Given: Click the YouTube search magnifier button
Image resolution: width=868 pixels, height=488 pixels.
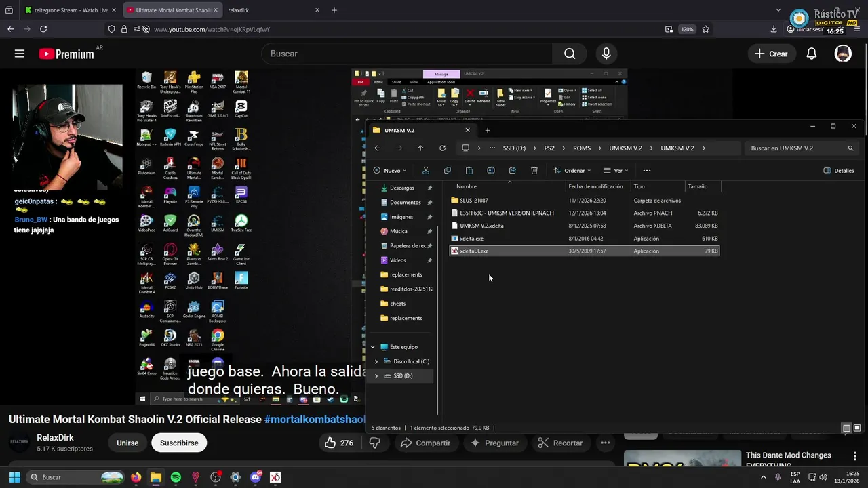Looking at the screenshot, I should click(x=570, y=54).
